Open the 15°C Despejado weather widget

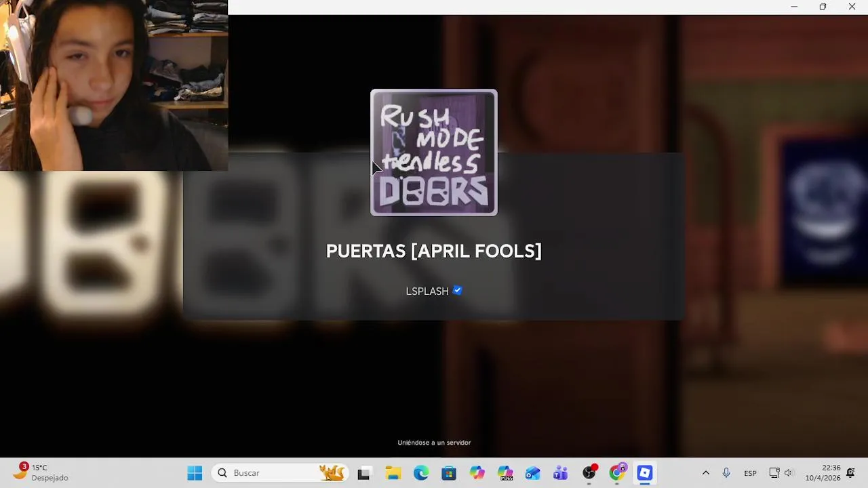click(x=41, y=473)
